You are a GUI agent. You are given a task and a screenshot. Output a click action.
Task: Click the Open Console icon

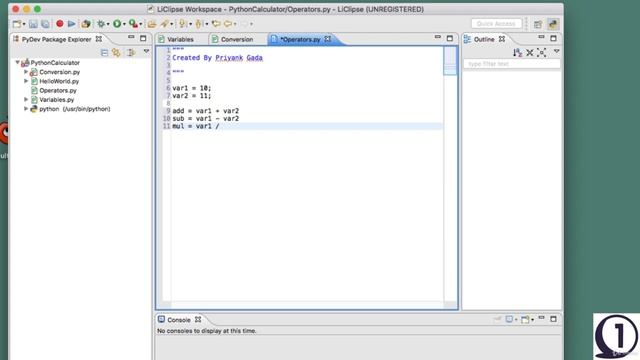click(525, 319)
